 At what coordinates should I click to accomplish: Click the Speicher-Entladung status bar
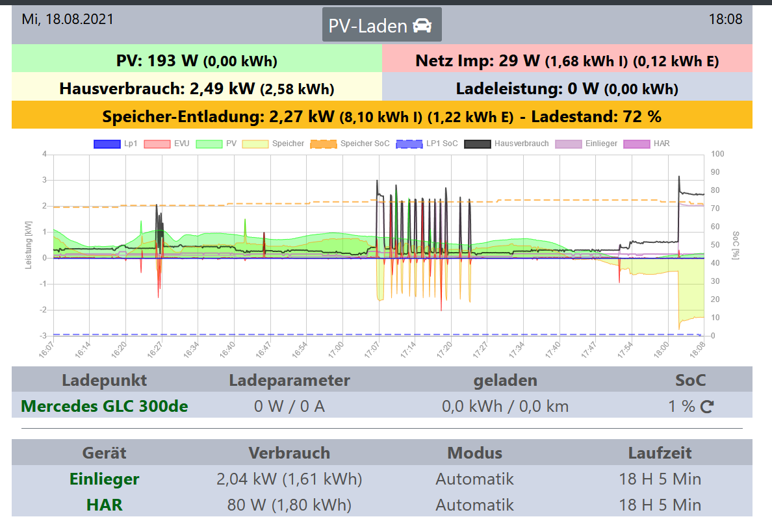coord(381,117)
